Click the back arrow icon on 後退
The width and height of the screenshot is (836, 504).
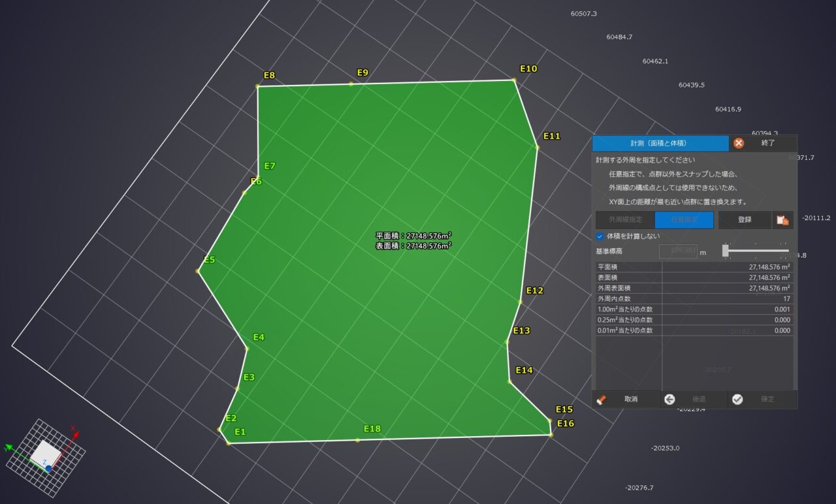(x=669, y=400)
